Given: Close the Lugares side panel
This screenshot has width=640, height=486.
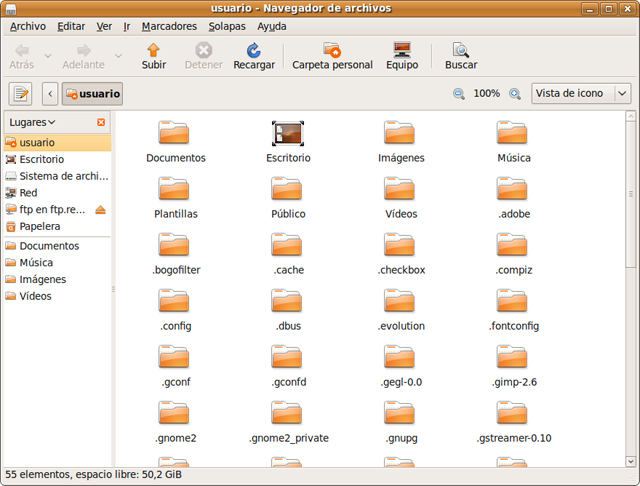Looking at the screenshot, I should tap(101, 122).
